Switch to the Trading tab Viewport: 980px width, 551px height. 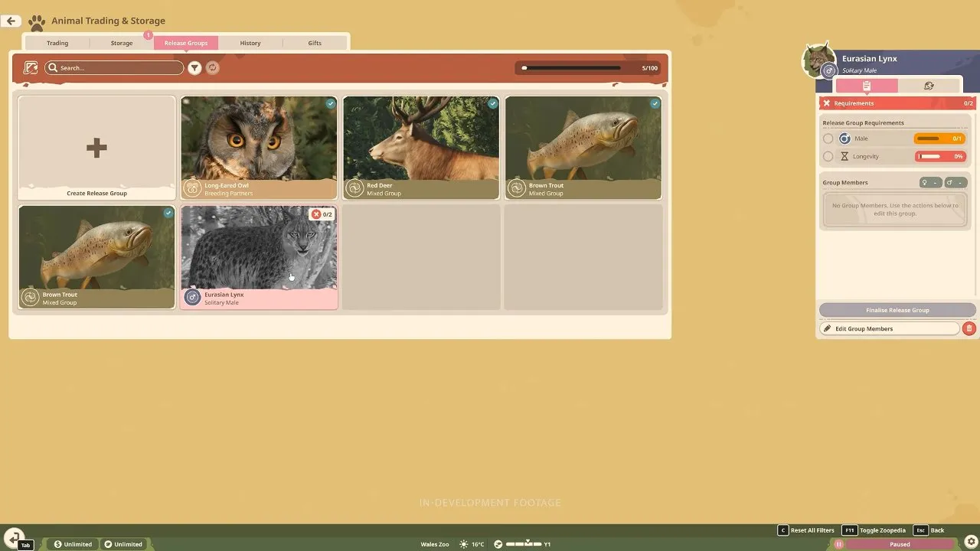pyautogui.click(x=57, y=43)
